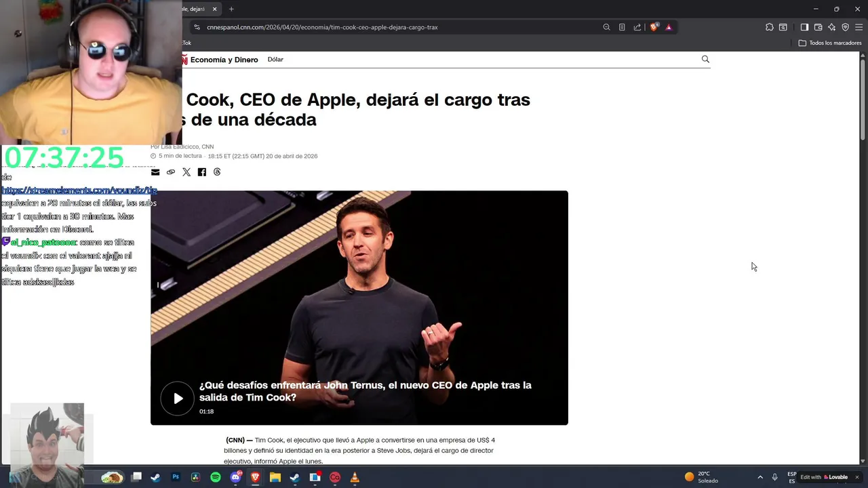
Task: Open the Leo AI sparkle icon
Action: 831,27
